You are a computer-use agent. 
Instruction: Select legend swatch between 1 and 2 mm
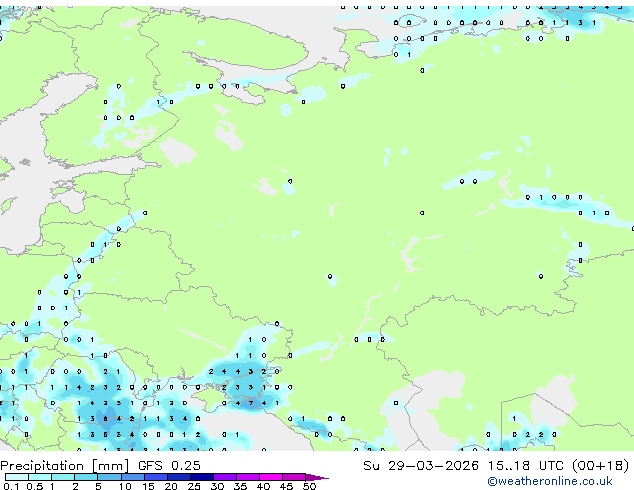63,477
